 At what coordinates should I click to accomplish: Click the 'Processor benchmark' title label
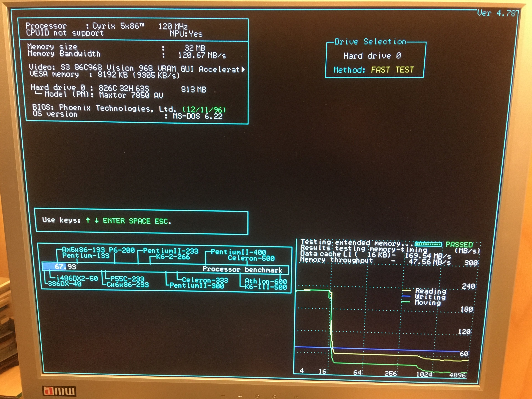coord(242,269)
